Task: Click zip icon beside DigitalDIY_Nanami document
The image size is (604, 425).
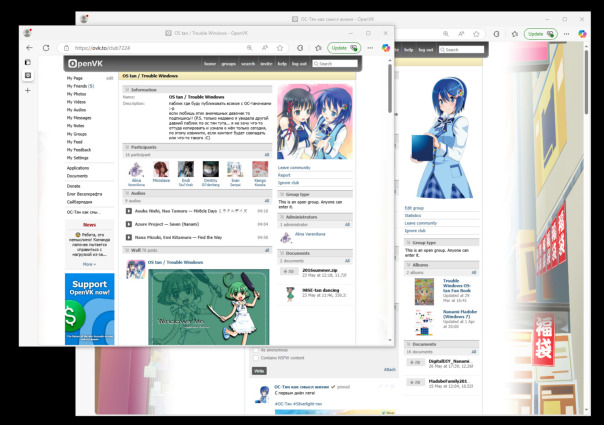Action: [415, 363]
